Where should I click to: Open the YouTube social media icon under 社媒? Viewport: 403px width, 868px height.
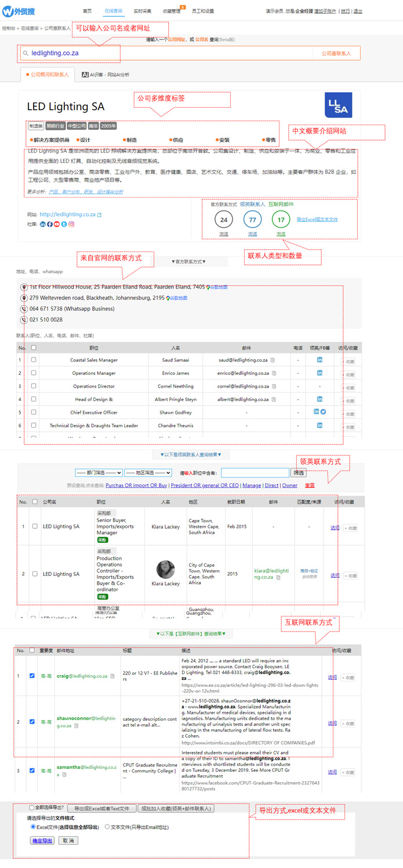tap(57, 224)
